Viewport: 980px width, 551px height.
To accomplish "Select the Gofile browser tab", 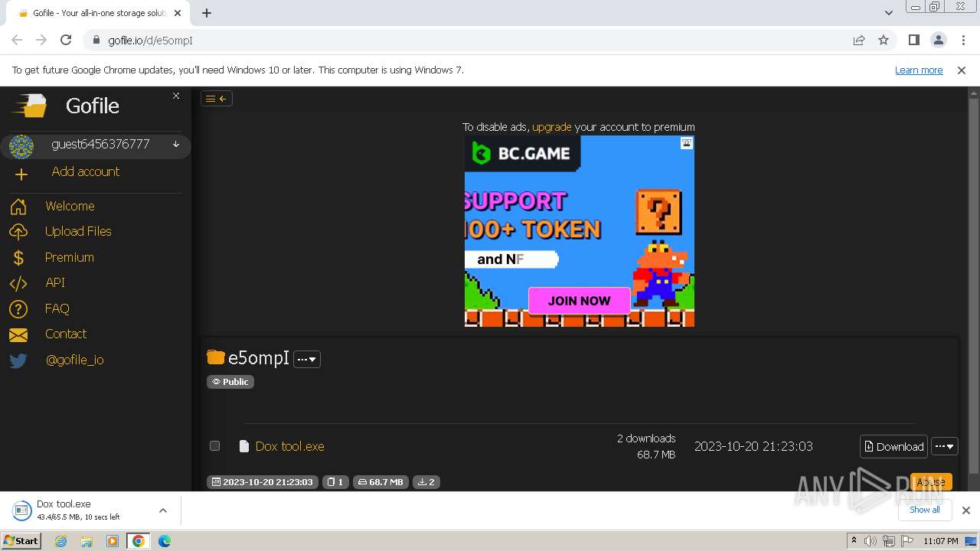I will click(x=100, y=13).
